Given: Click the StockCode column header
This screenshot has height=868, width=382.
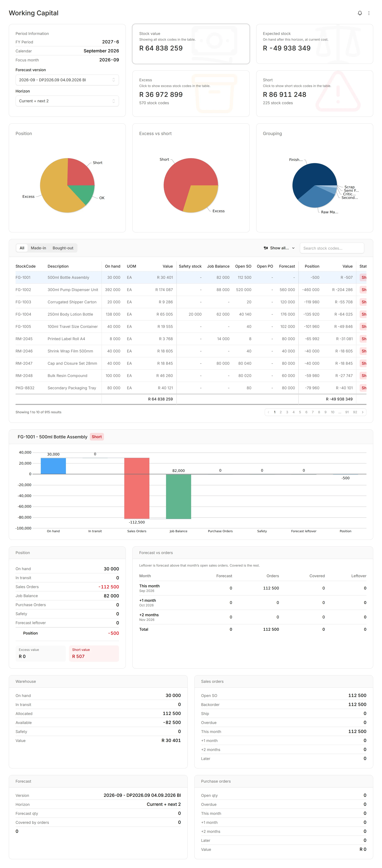Looking at the screenshot, I should pyautogui.click(x=26, y=266).
